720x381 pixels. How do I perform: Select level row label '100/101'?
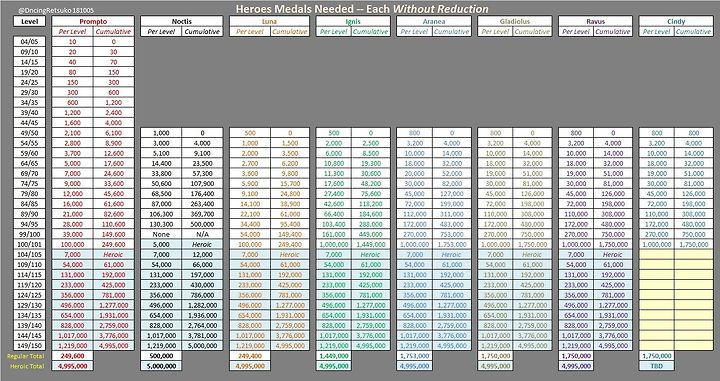(x=29, y=244)
